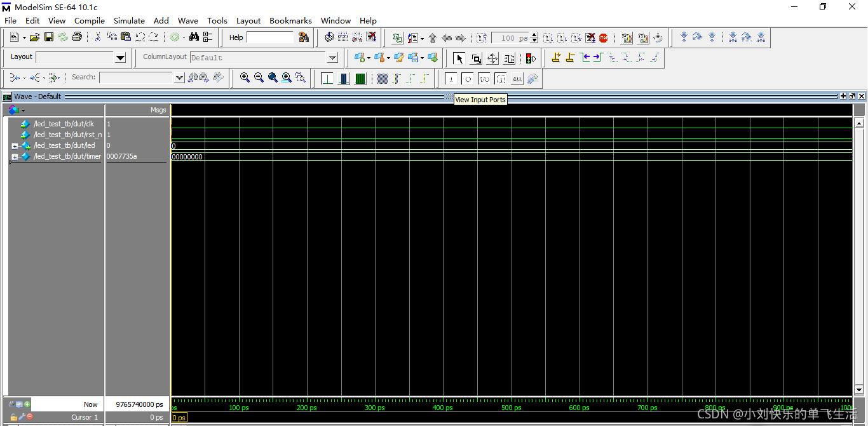Click the Run -All icon
Viewport: 868px width, 426px height.
[576, 38]
